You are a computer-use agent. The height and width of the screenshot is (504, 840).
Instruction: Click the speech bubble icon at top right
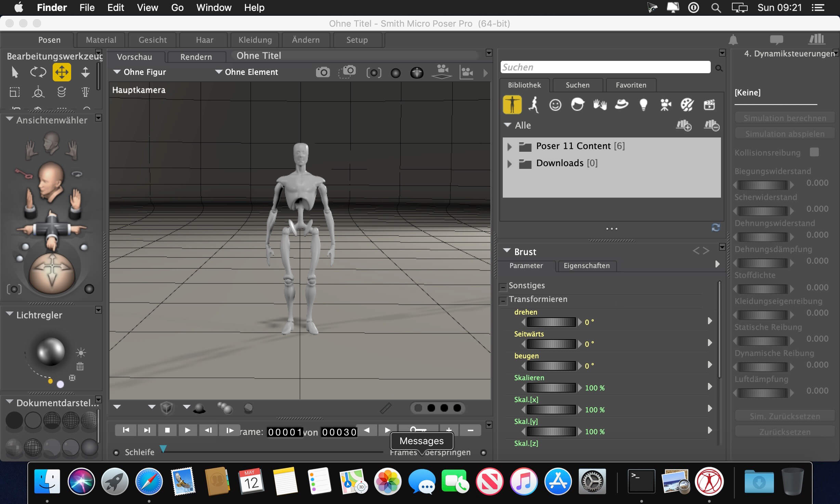776,40
